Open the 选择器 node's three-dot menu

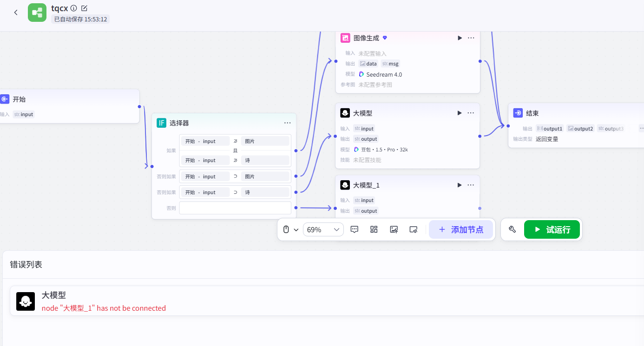[288, 123]
